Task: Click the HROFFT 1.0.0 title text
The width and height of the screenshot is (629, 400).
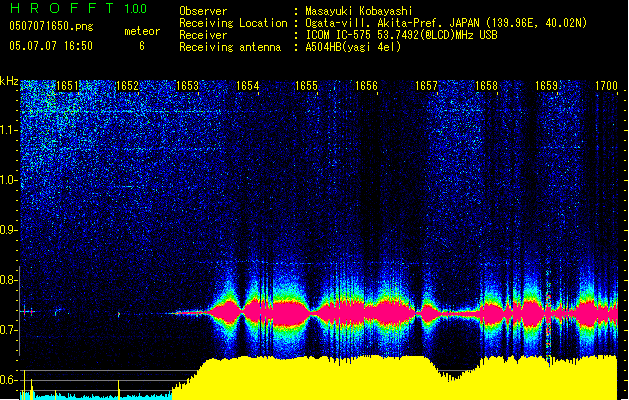Action: click(x=78, y=8)
